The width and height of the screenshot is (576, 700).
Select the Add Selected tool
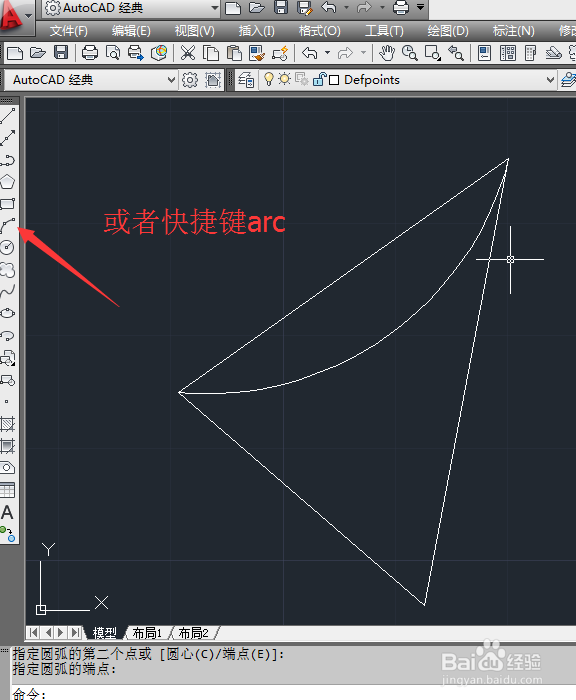pyautogui.click(x=8, y=534)
